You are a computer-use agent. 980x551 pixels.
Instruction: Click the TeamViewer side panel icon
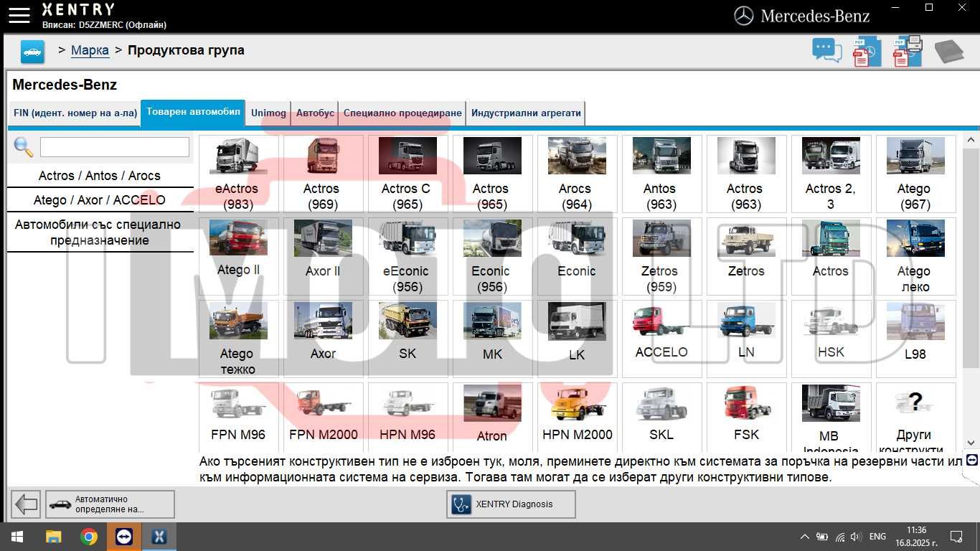coord(973,460)
